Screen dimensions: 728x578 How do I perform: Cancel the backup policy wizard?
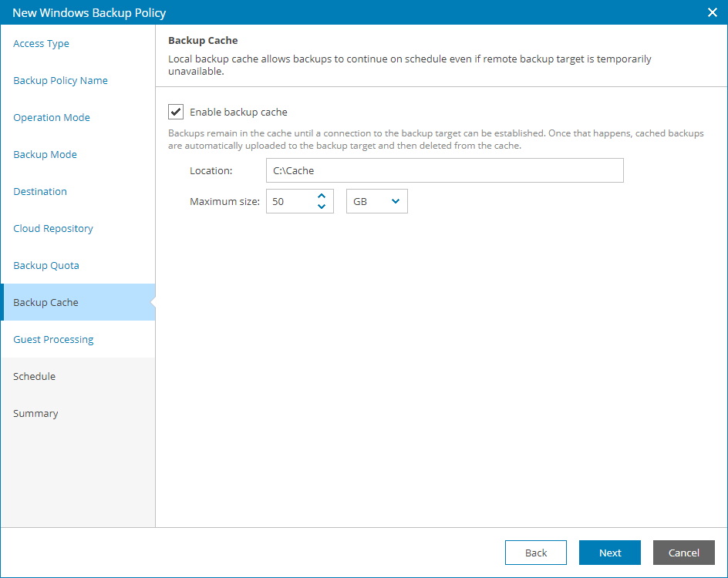click(683, 553)
